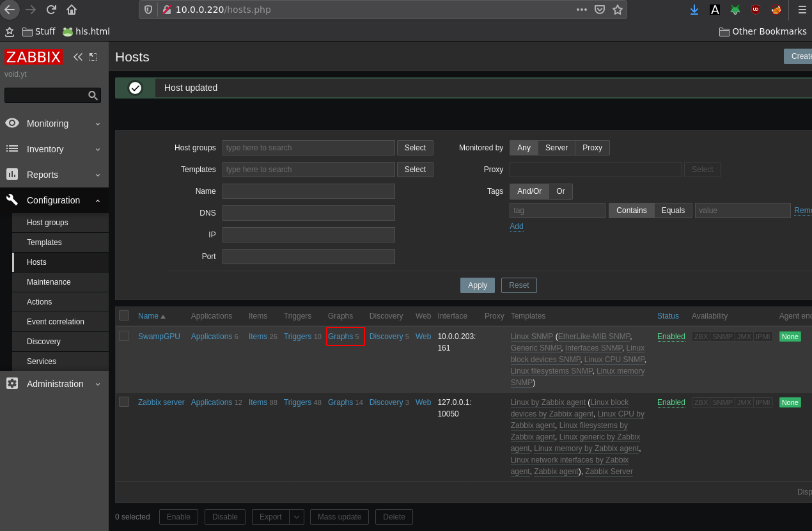Open Event correlation menu item
Image resolution: width=812 pixels, height=531 pixels.
(x=60, y=322)
